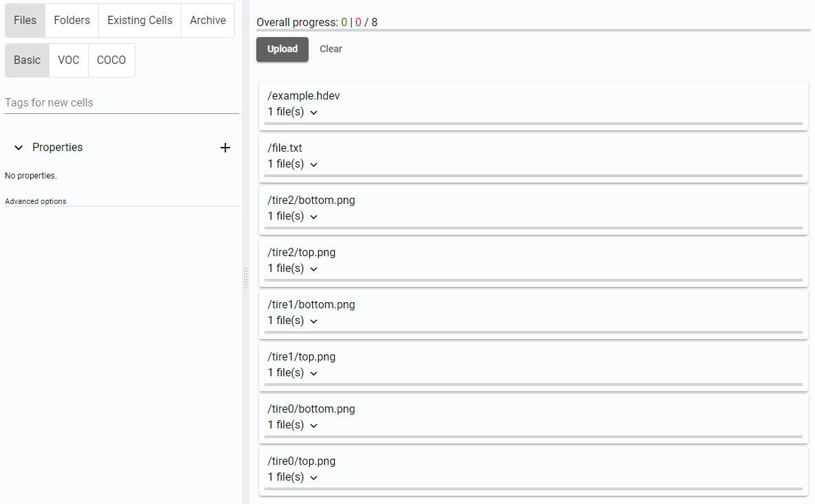
Task: Select the VOC format tab
Action: [69, 60]
